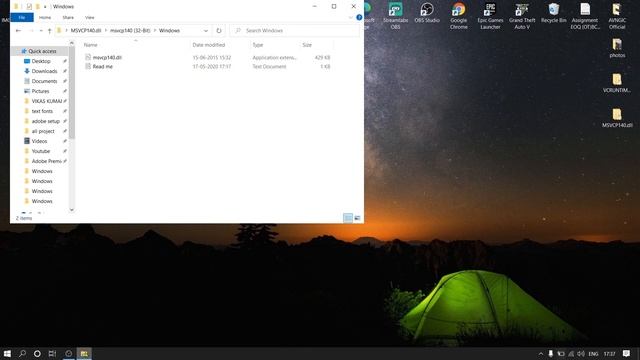The width and height of the screenshot is (640, 360).
Task: Switch to the Home ribbon tab
Action: coord(45,18)
